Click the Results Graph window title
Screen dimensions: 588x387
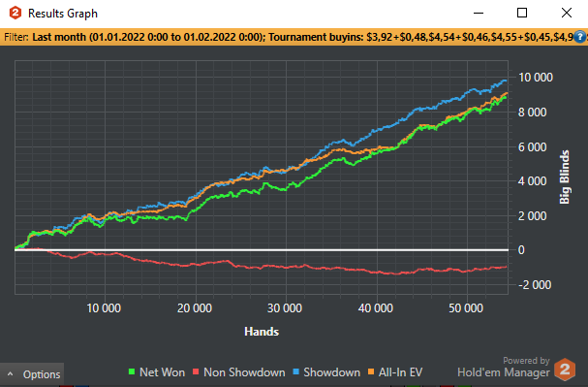click(63, 14)
